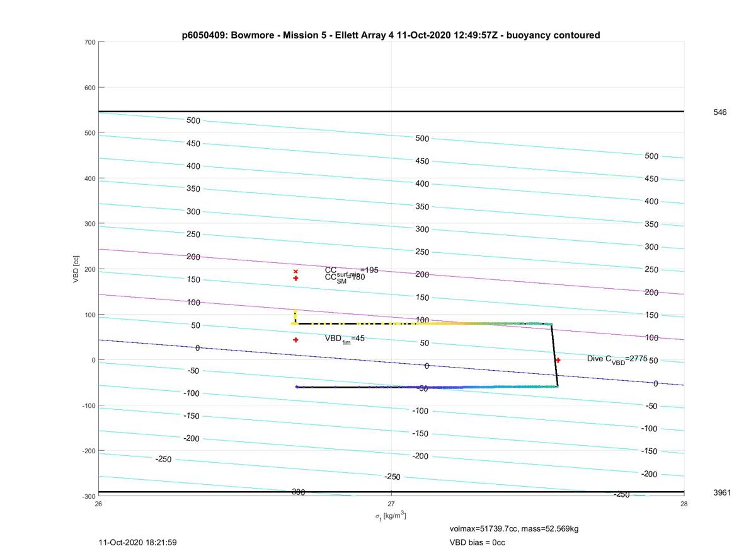Select the 'VBD bias = 0cc' text
This screenshot has width=756, height=558.
[478, 542]
